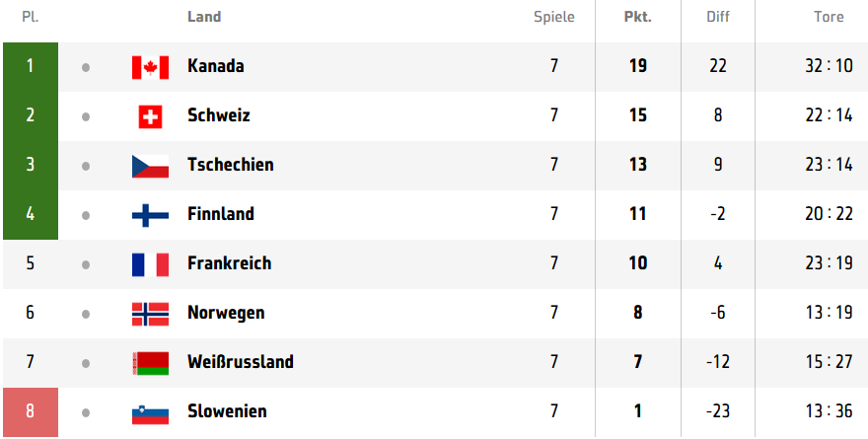Click the gray trend dot beside Frankreich
The height and width of the screenshot is (439, 868).
point(85,264)
